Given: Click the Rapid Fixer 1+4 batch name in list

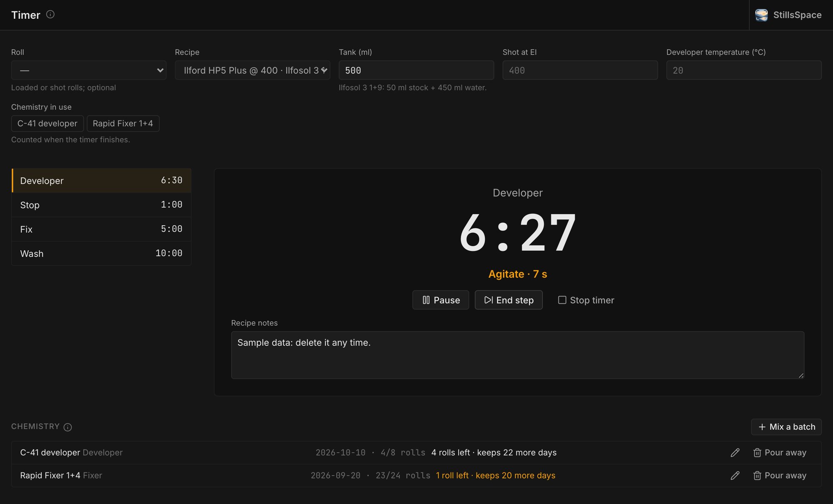Looking at the screenshot, I should (x=50, y=476).
